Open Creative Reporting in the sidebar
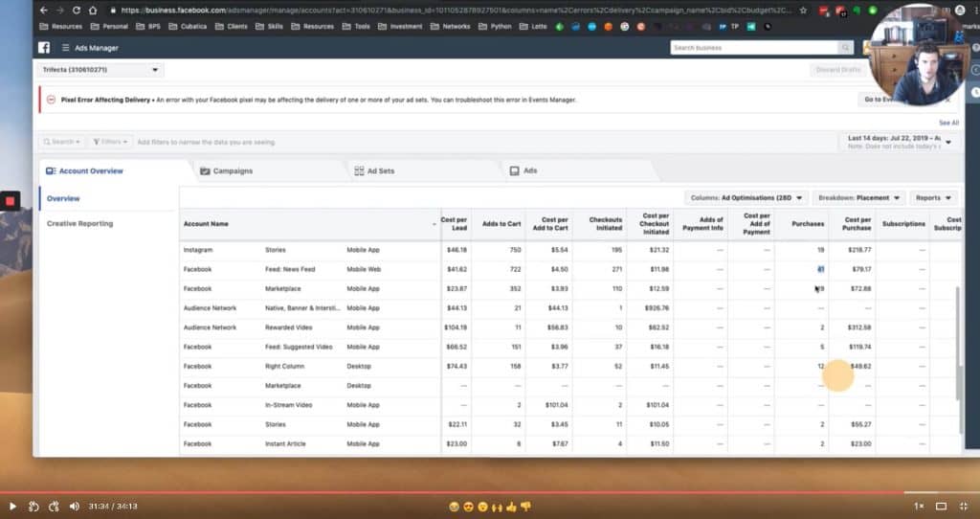980x519 pixels. [80, 223]
